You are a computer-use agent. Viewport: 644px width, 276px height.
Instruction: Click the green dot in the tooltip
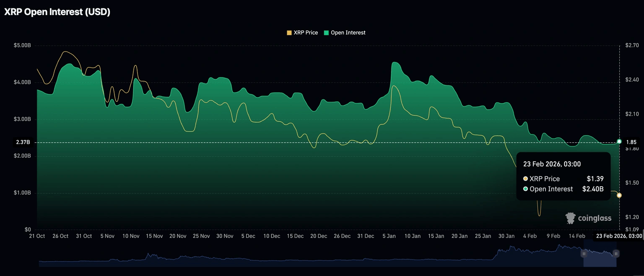point(526,189)
